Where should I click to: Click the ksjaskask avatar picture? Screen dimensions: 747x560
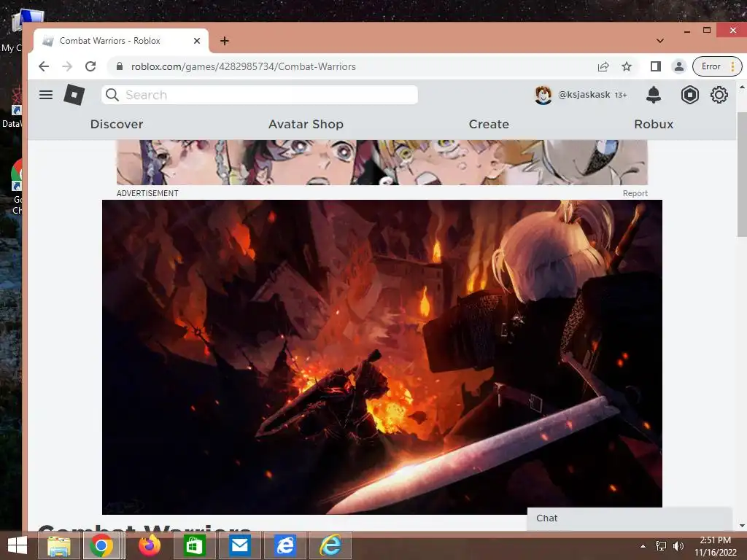tap(543, 95)
